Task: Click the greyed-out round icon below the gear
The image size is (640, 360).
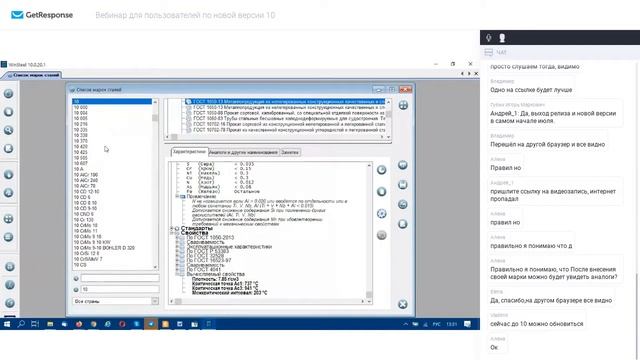Action: tap(381, 235)
